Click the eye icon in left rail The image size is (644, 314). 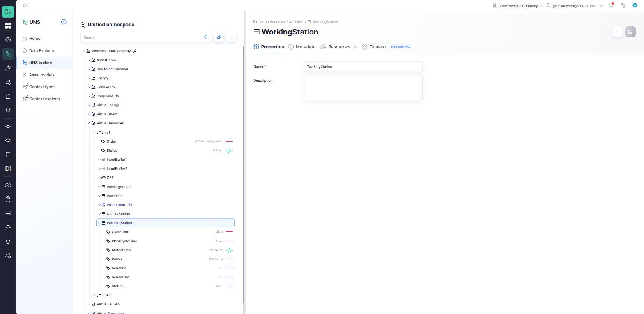tap(8, 140)
